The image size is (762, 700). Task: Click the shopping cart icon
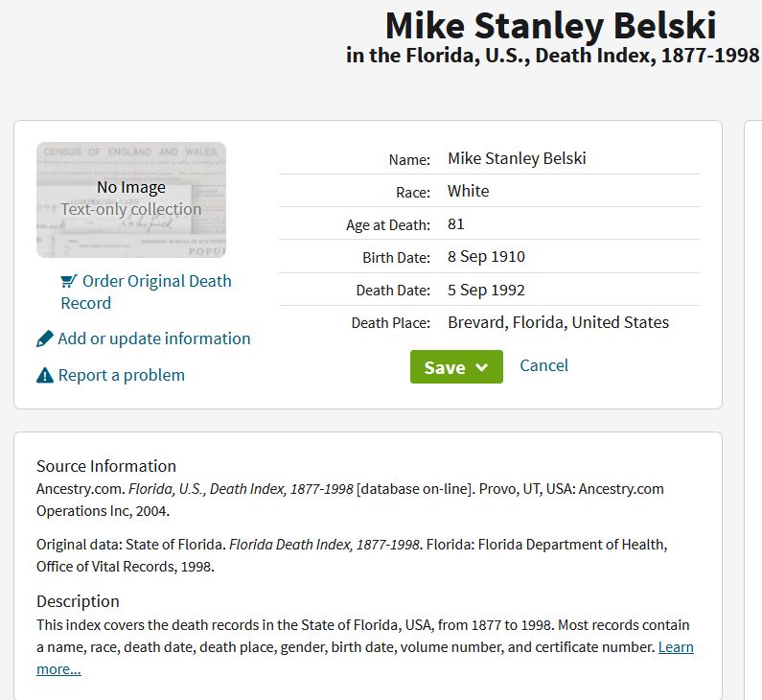68,281
